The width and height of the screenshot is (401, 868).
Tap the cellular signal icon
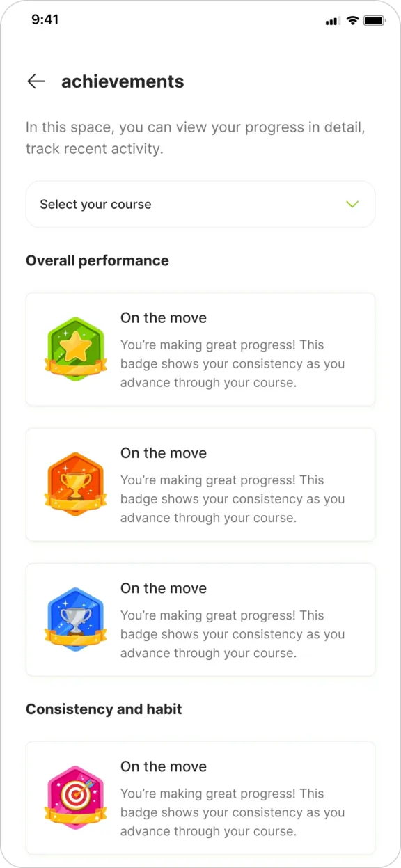click(332, 21)
